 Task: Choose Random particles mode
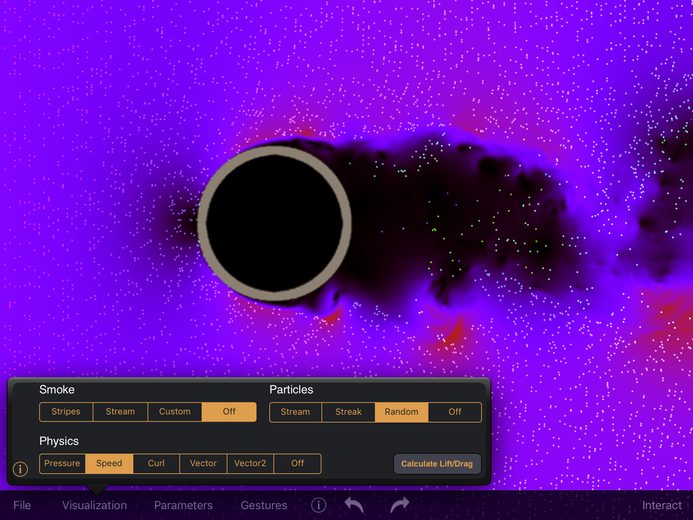coord(401,412)
